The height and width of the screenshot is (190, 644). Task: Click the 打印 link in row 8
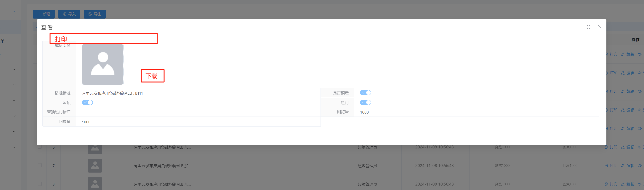pos(613,184)
